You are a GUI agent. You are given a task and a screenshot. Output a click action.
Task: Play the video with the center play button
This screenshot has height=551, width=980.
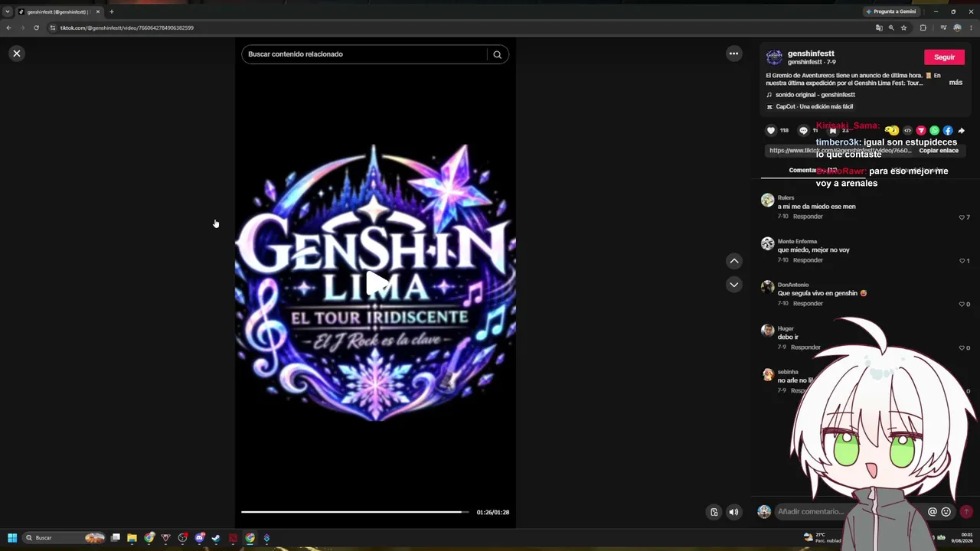[376, 284]
